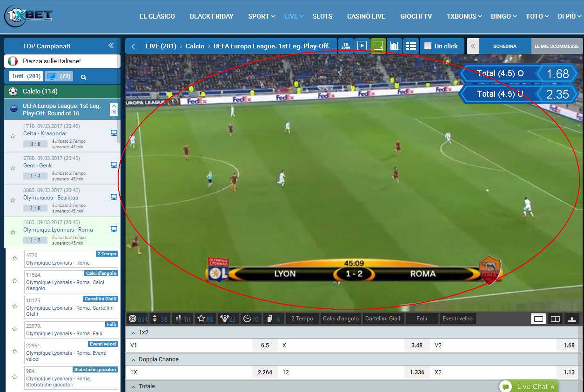Image resolution: width=584 pixels, height=392 pixels.
Task: Click the 1XBET logo
Action: point(28,16)
